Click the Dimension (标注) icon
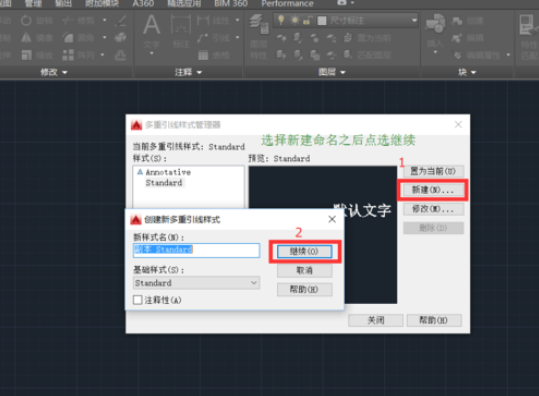This screenshot has width=539, height=396. 181,24
